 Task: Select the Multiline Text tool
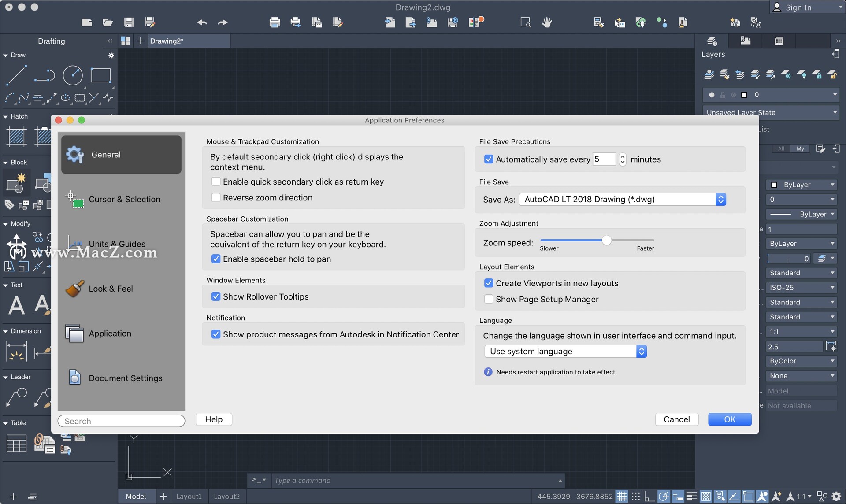coord(17,305)
